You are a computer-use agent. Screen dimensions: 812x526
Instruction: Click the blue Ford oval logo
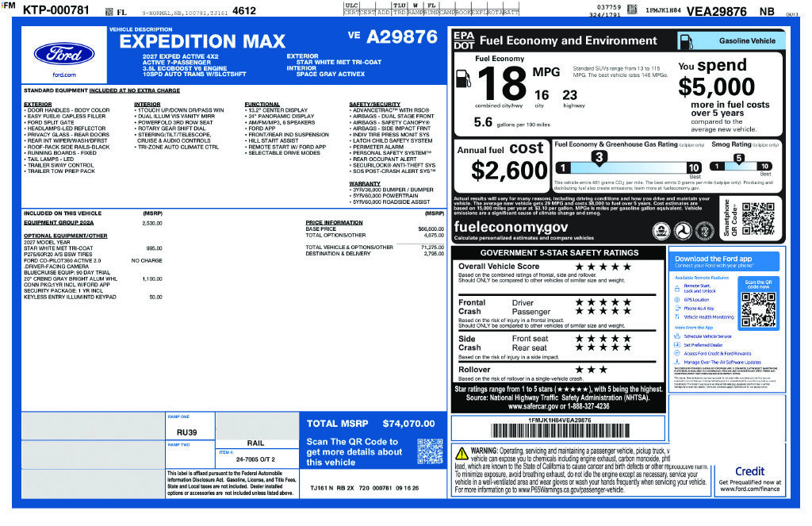[x=64, y=54]
